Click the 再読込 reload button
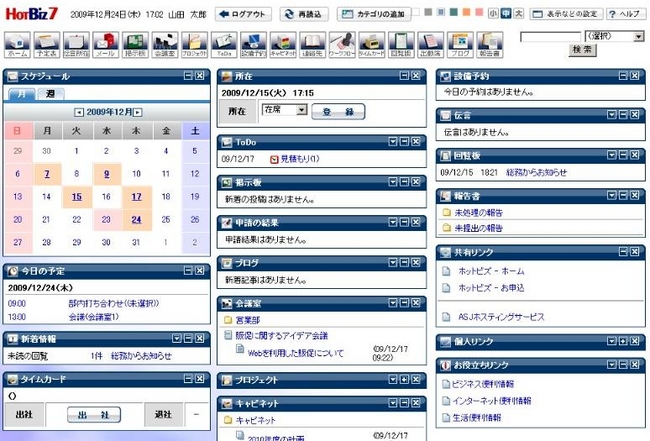 [304, 15]
